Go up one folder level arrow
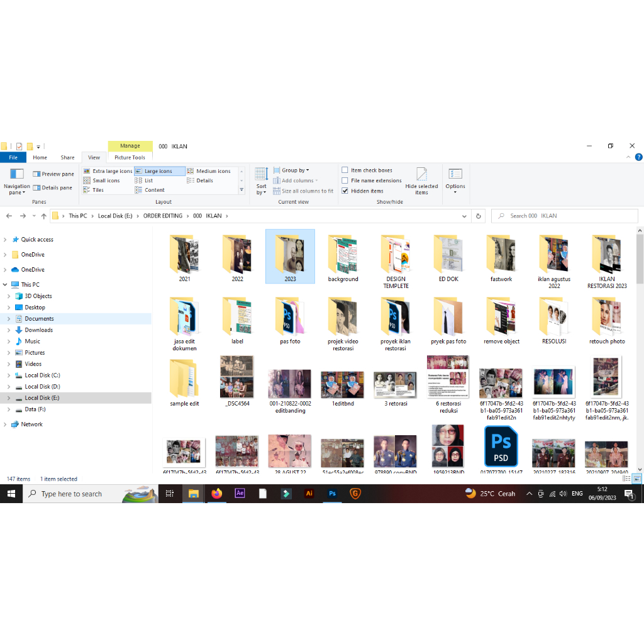The image size is (644, 644). pyautogui.click(x=44, y=216)
